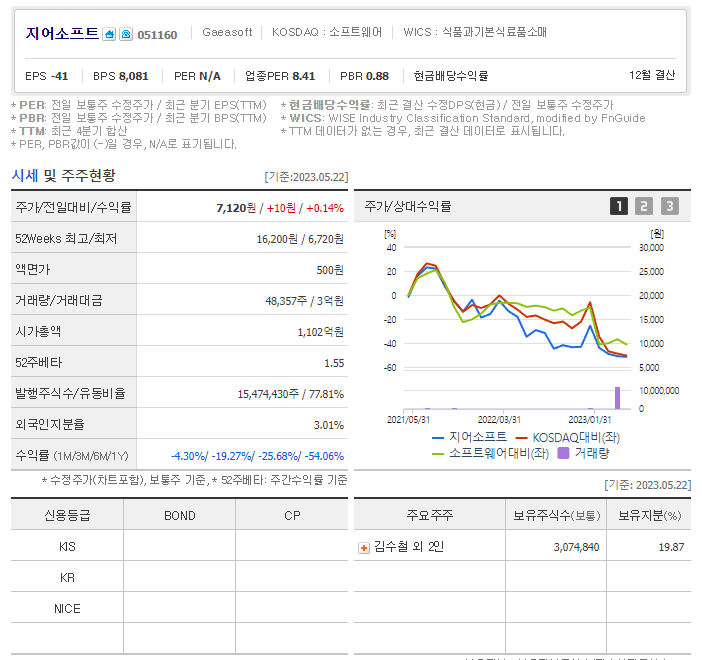Select EPS -41 value
Viewport: 702px width, 660px height.
[47, 76]
